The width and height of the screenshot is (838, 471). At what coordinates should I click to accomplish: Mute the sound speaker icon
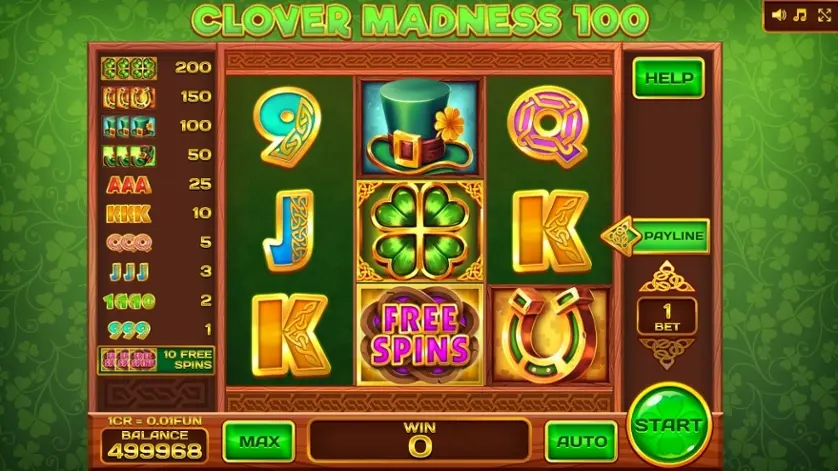[779, 15]
